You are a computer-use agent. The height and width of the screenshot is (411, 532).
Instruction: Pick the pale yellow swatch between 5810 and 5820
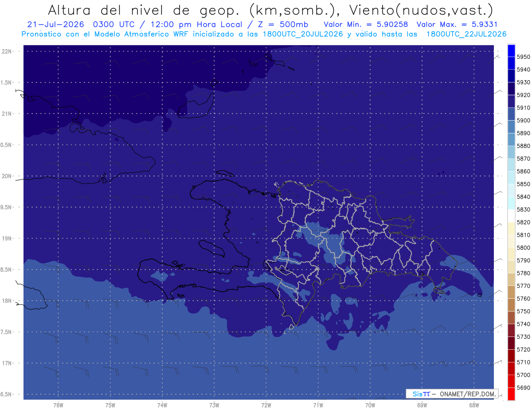[x=511, y=229]
